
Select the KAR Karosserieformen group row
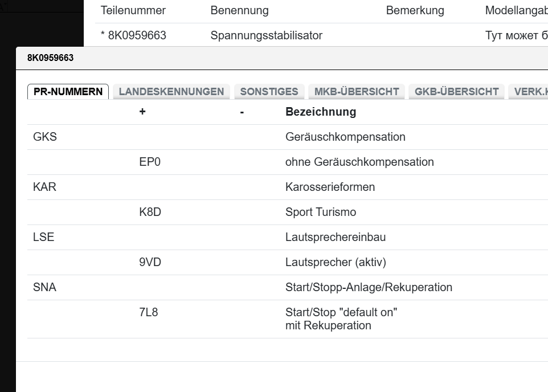tap(45, 187)
